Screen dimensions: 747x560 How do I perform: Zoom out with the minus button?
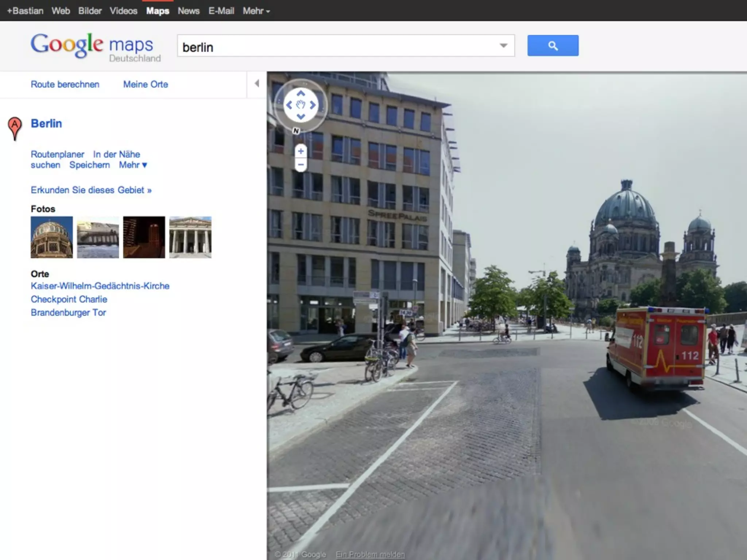click(301, 165)
